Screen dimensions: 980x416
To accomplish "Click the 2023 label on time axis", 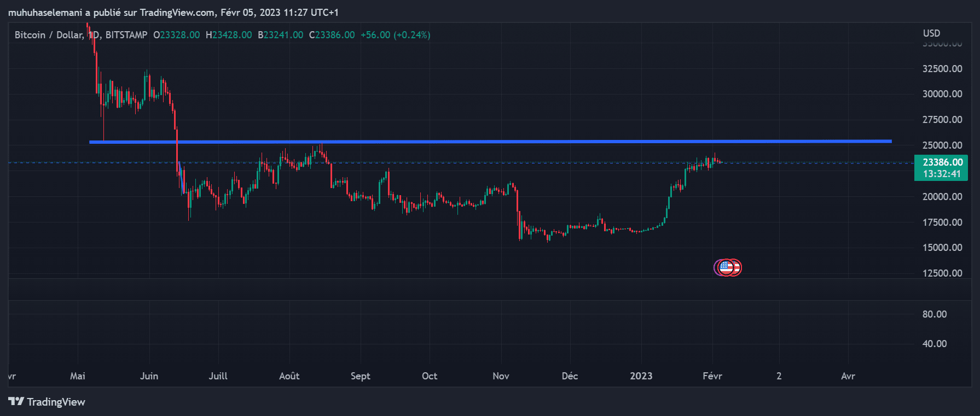I will [641, 376].
